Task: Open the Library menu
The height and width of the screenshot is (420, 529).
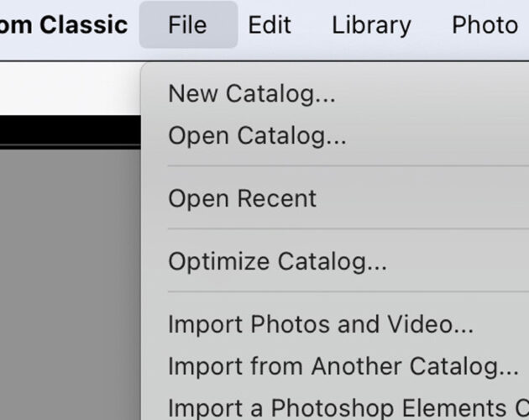Action: point(371,26)
